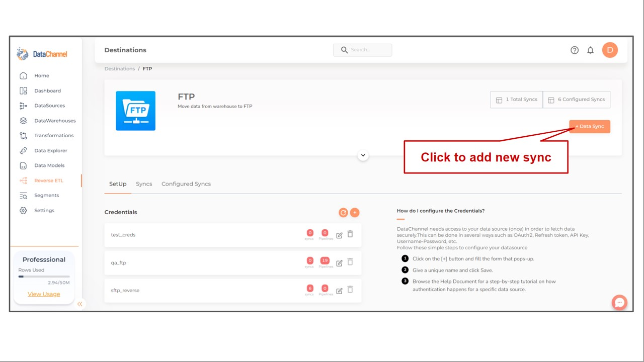Switch to the SetUp tab
The height and width of the screenshot is (362, 644).
coord(118,184)
